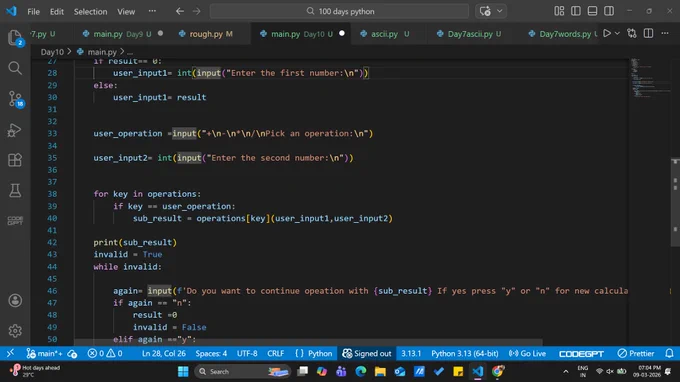Select interpreter Python 3.13 (64-bit)
680x382 pixels.
[x=464, y=353]
